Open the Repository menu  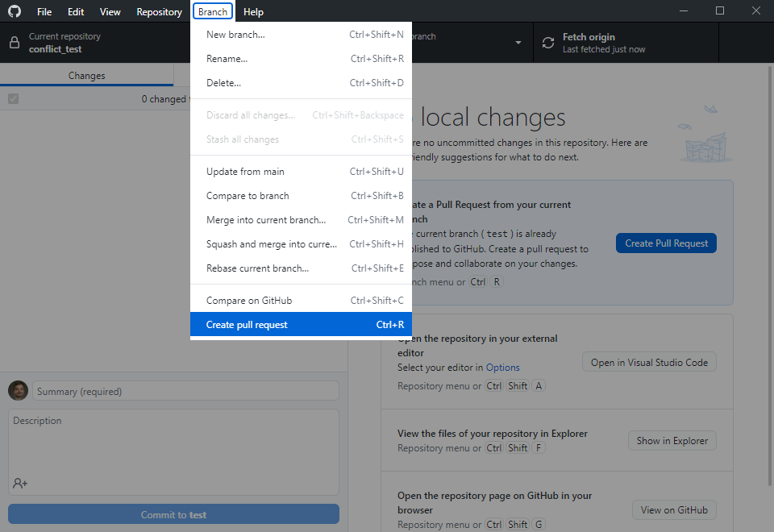pos(159,12)
